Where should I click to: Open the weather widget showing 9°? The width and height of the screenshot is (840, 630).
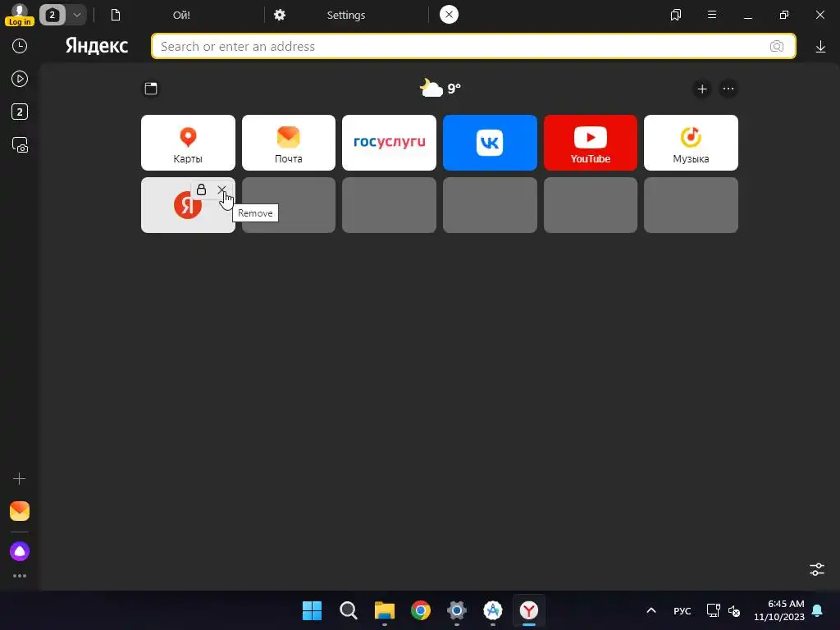pyautogui.click(x=440, y=88)
